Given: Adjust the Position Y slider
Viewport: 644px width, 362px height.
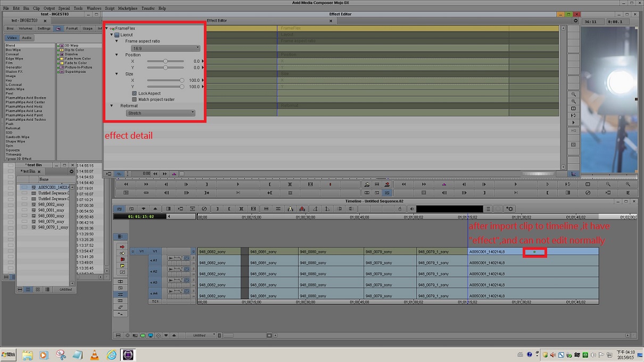Looking at the screenshot, I should [x=166, y=68].
